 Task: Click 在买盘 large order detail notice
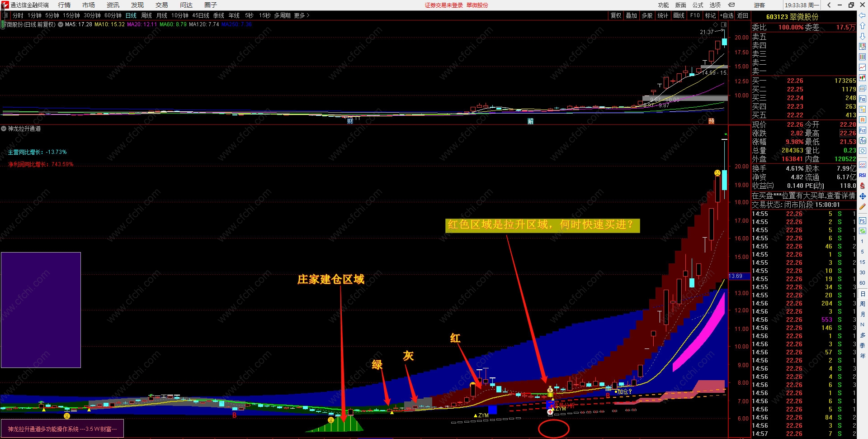click(x=803, y=196)
